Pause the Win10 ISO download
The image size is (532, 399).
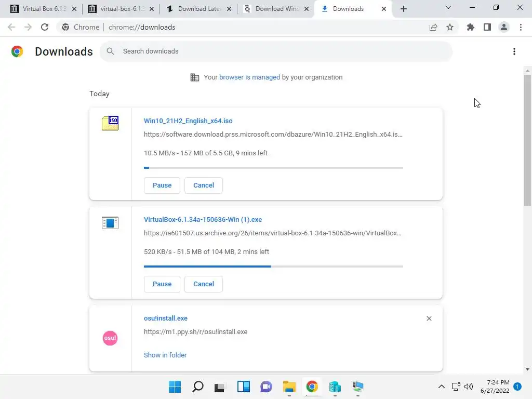[162, 185]
